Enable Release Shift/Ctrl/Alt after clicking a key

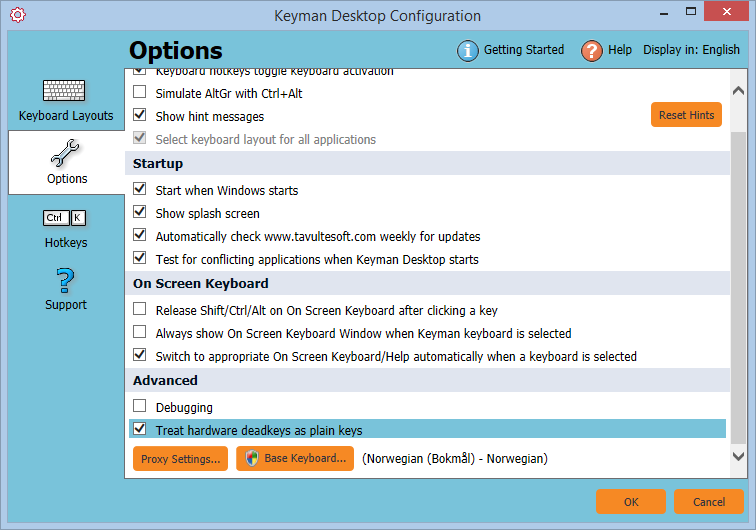[140, 309]
